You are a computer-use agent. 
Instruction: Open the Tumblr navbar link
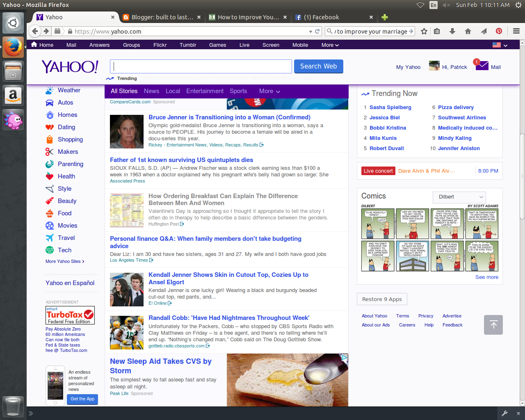point(188,45)
